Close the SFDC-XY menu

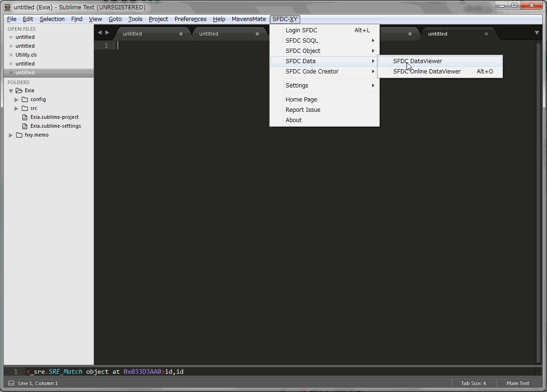coord(285,19)
